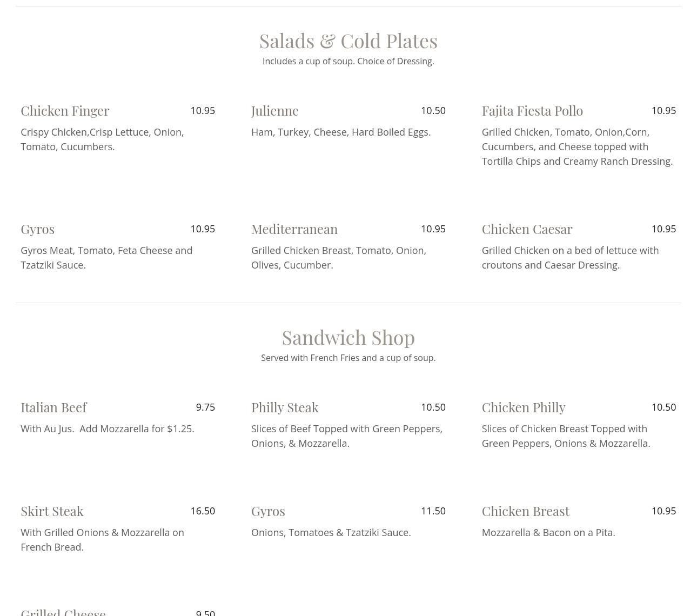Select the Julienne salad item
Image resolution: width=697 pixels, height=616 pixels.
tap(274, 111)
